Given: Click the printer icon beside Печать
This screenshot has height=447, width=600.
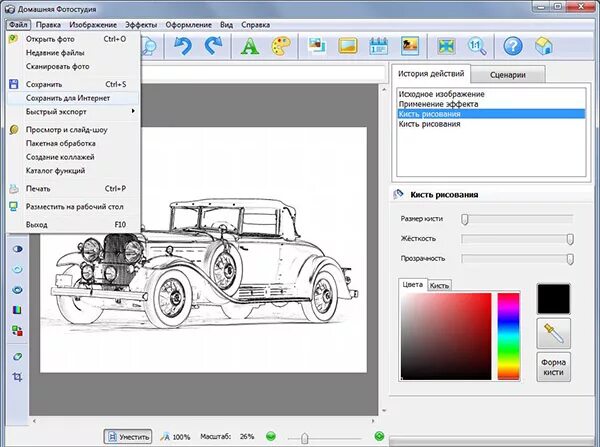Looking at the screenshot, I should [14, 189].
